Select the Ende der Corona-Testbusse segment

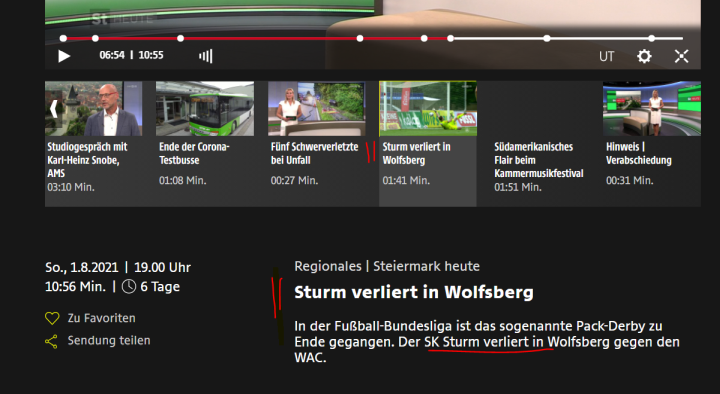pyautogui.click(x=205, y=109)
